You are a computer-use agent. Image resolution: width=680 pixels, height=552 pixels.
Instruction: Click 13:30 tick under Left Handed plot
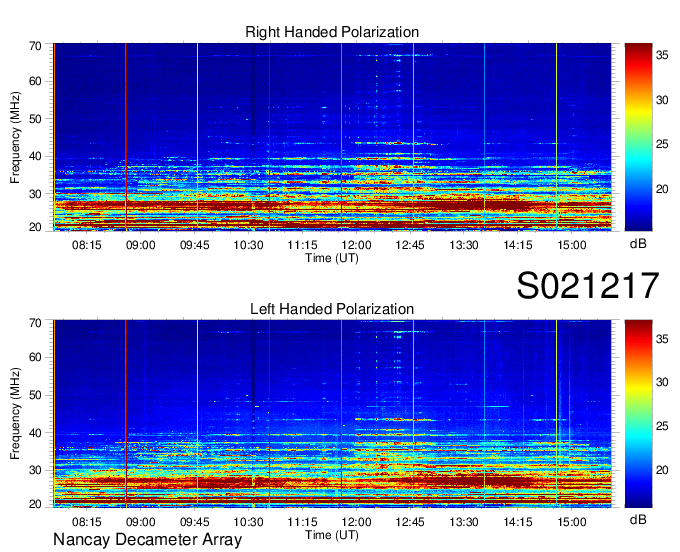[x=464, y=522]
